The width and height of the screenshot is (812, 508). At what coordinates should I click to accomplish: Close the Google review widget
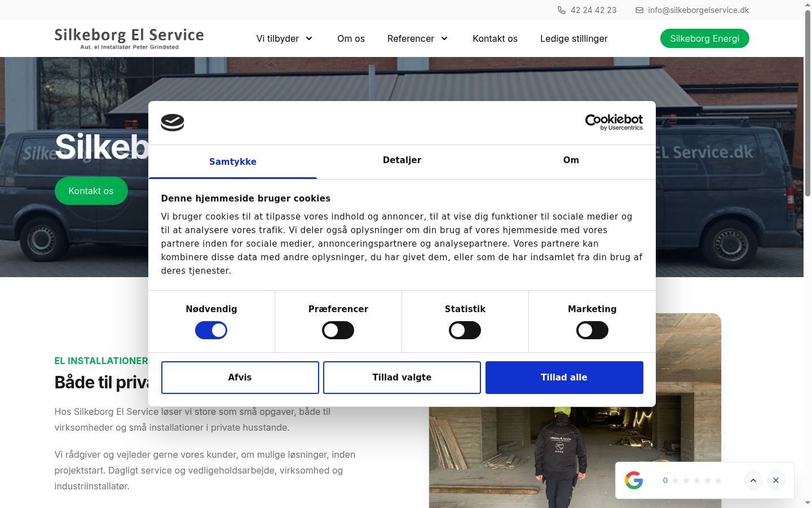point(776,480)
